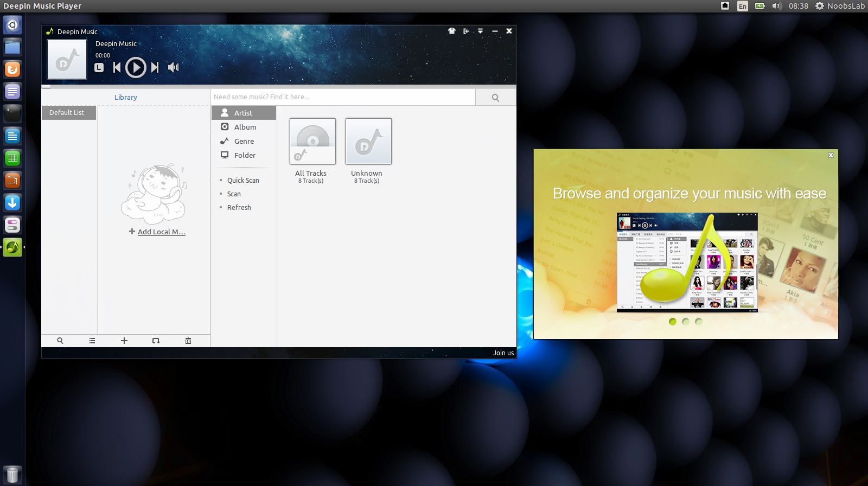Click the playlist search magnifier icon
This screenshot has width=868, height=486.
[60, 341]
